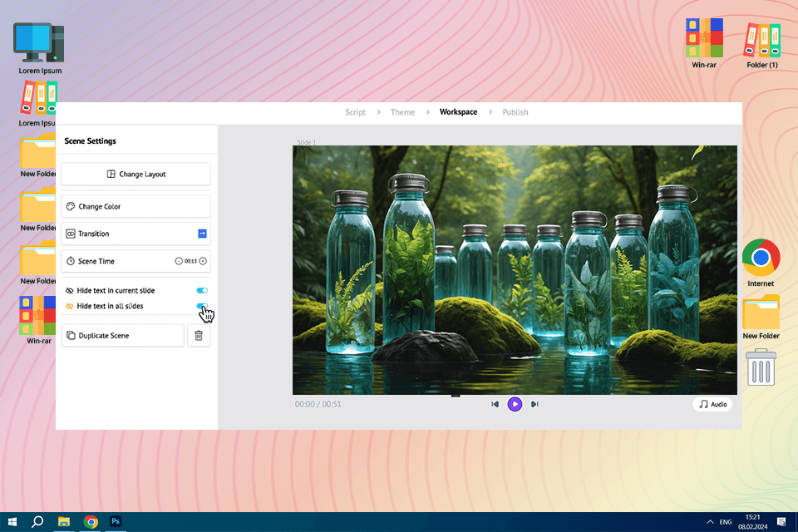Switch to the Theme step
This screenshot has width=798, height=532.
402,112
